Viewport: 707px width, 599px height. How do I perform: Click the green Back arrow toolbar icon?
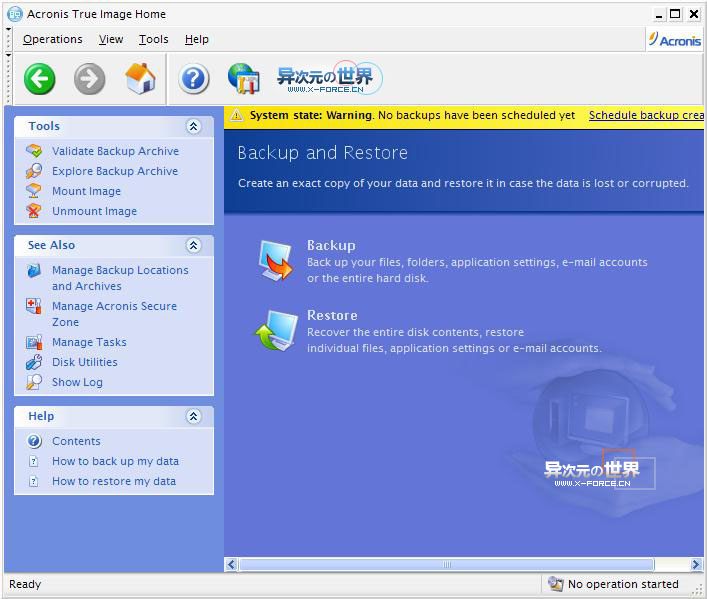click(40, 78)
